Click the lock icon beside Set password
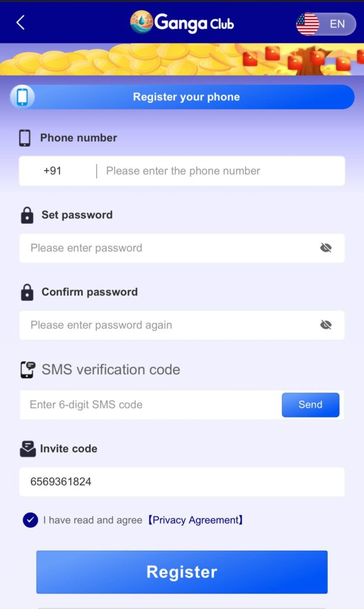The image size is (364, 609). point(27,215)
